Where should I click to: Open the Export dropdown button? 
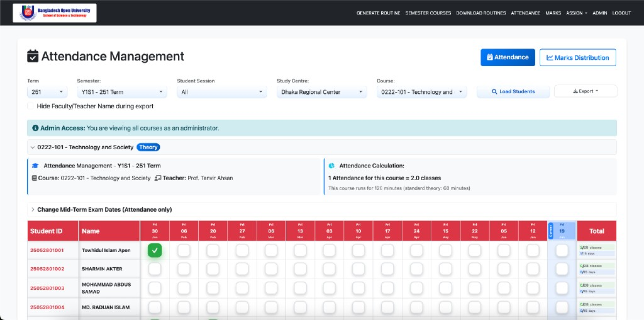point(586,91)
